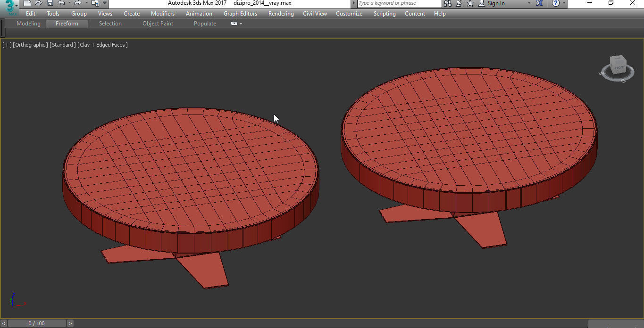Switch to the Object Paint ribbon tab

coord(158,24)
